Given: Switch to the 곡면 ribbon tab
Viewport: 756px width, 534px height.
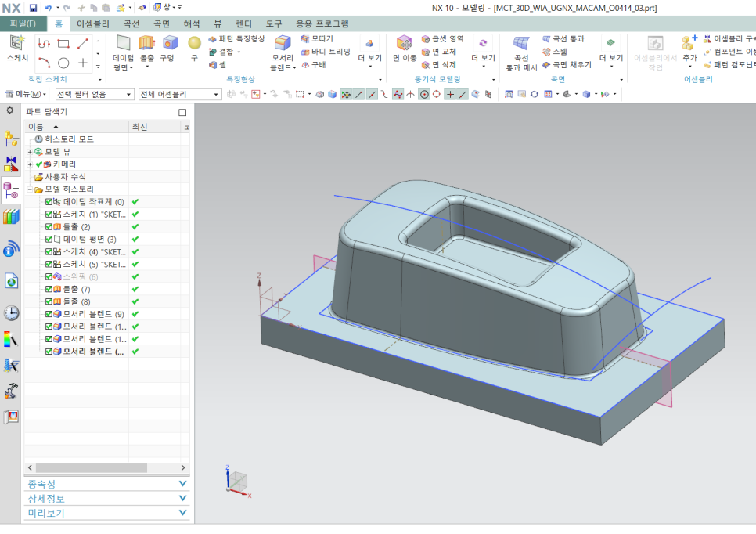Looking at the screenshot, I should [161, 23].
